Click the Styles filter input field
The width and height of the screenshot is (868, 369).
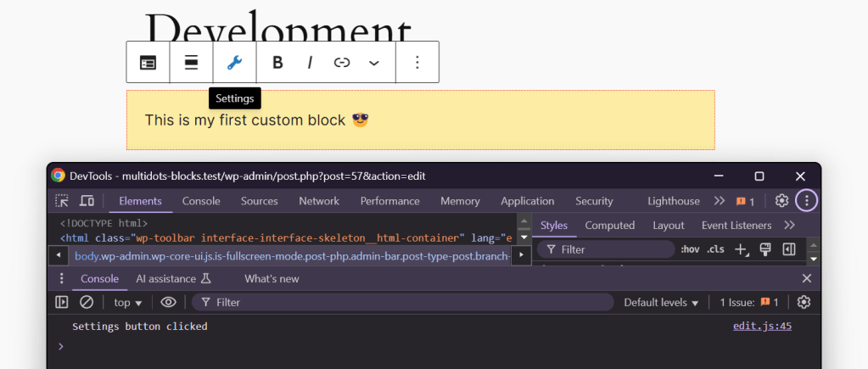click(x=606, y=249)
